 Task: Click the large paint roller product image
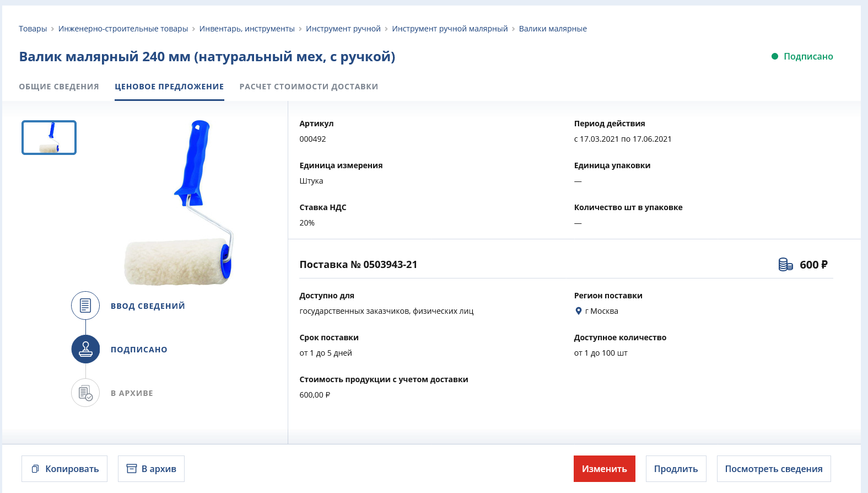point(180,202)
